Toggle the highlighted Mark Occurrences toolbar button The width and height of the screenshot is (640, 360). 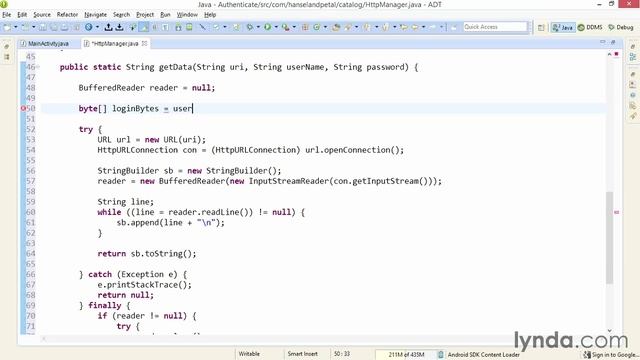[144, 27]
